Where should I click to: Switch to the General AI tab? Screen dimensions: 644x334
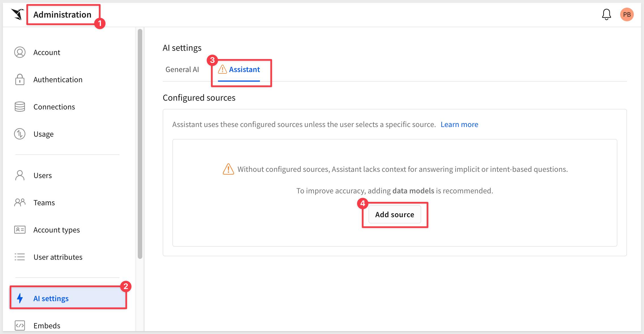182,69
